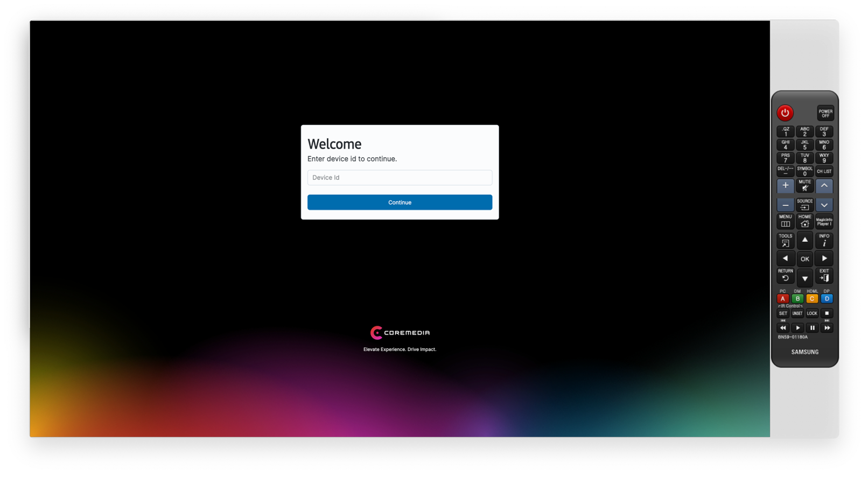
Task: Show INFO with the remote's i button
Action: pos(824,240)
